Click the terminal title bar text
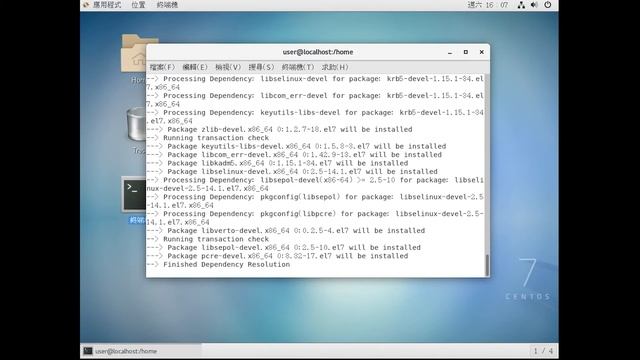The height and width of the screenshot is (360, 640). click(x=318, y=52)
